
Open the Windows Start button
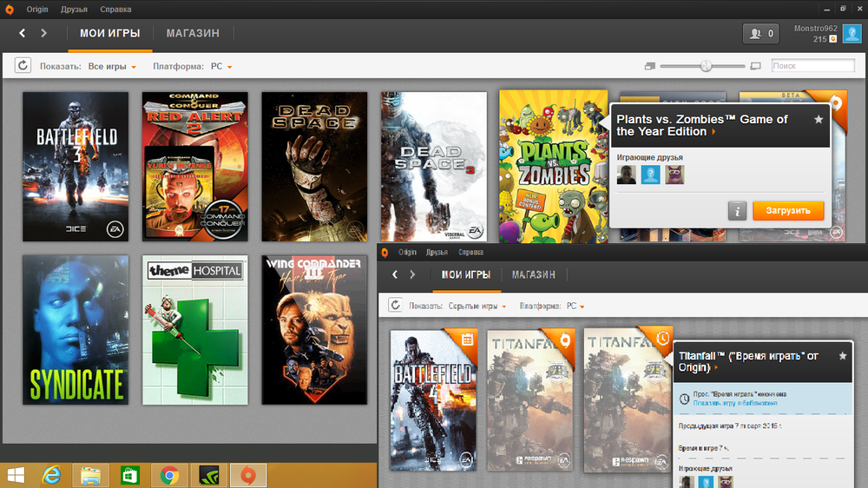click(16, 475)
